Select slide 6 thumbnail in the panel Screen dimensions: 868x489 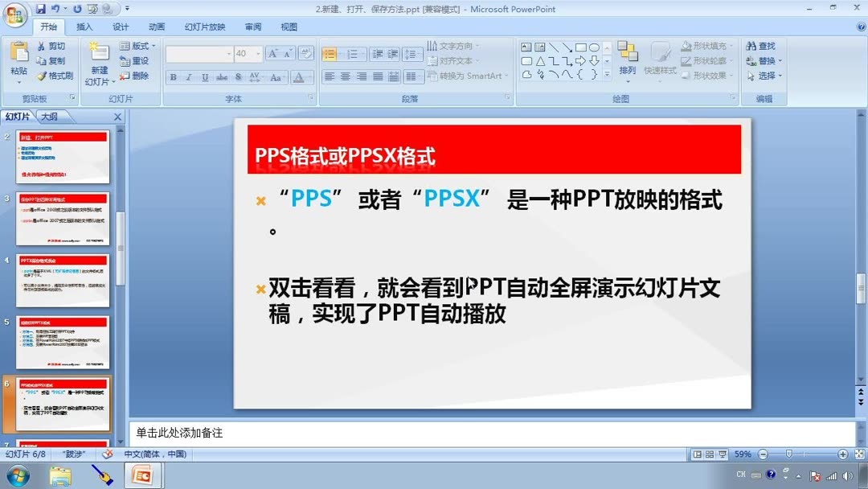tap(63, 405)
